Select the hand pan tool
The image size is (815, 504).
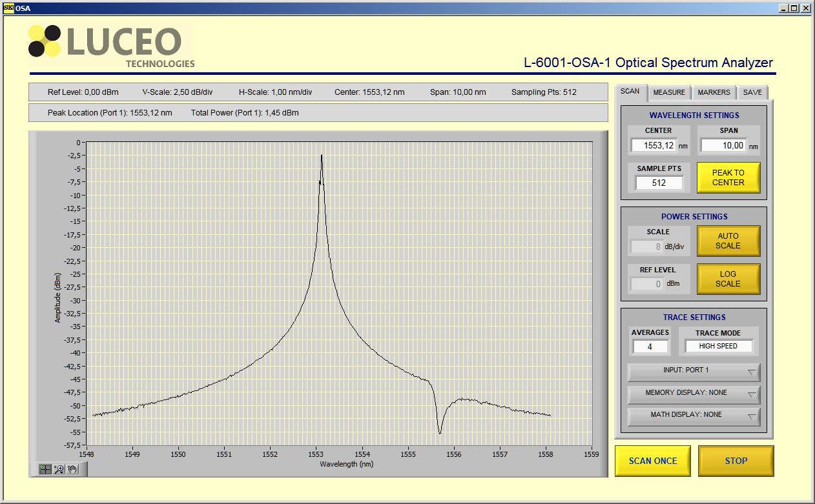tap(72, 469)
